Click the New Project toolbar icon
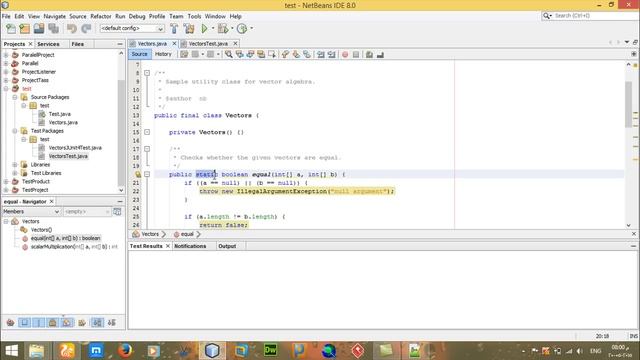This screenshot has height=360, width=640. (25, 29)
